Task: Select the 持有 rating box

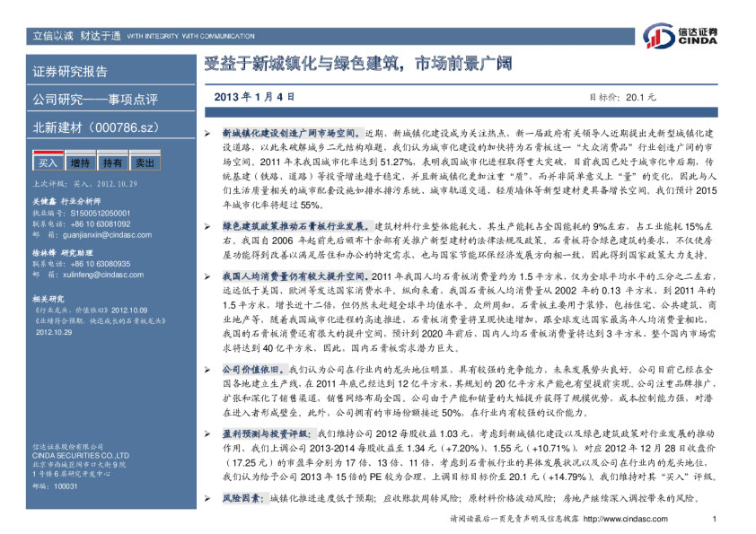Action: 112,163
